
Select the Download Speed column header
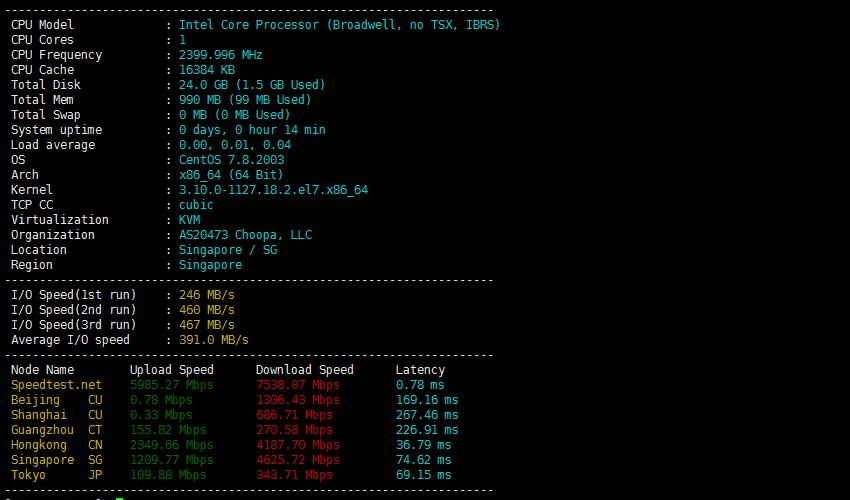(305, 370)
